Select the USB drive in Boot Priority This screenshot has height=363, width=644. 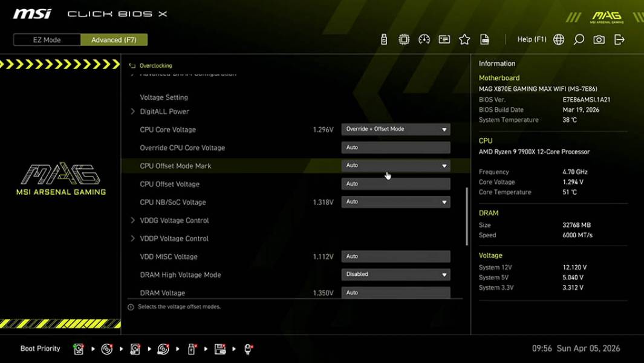coord(191,349)
